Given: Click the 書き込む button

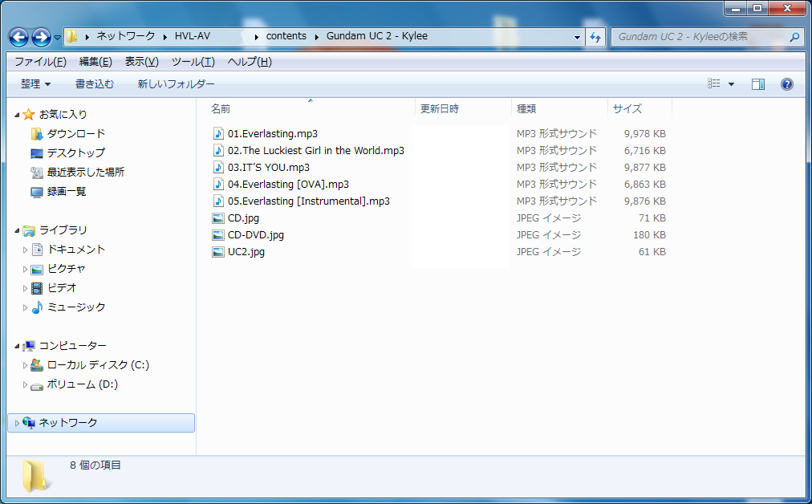Looking at the screenshot, I should 94,84.
